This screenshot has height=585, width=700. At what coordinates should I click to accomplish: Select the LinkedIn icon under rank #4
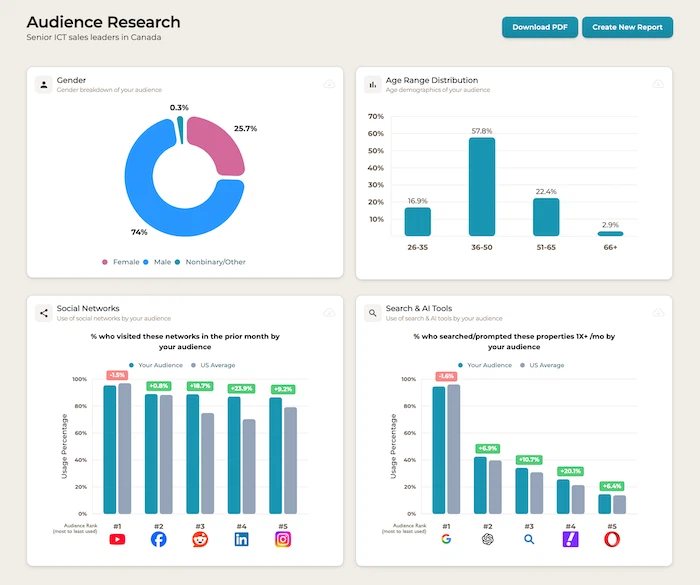(x=241, y=539)
